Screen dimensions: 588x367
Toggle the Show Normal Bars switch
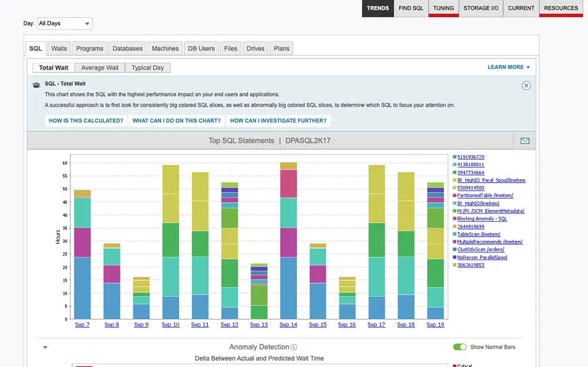[x=459, y=347]
